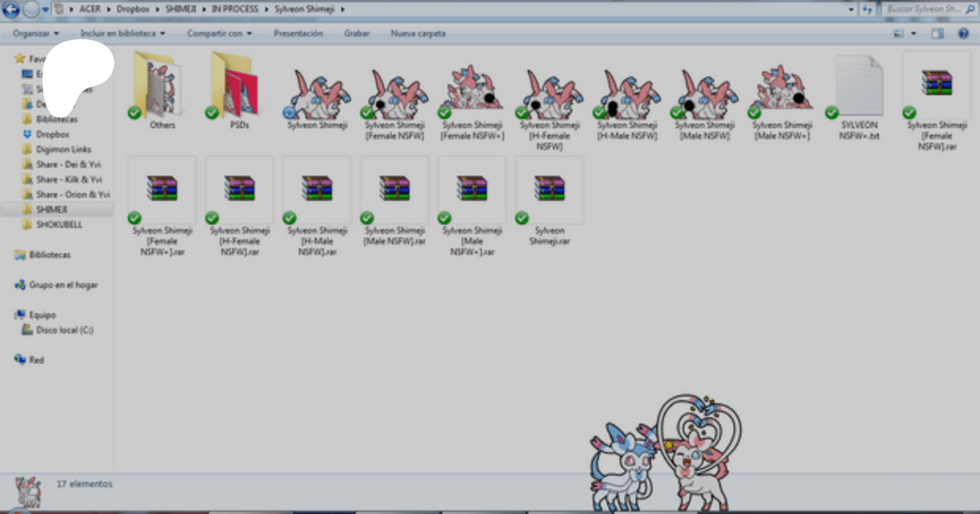The width and height of the screenshot is (980, 514).
Task: Select the Sylveon Shimeji [Female NSFW+].rar archive
Action: pos(162,207)
